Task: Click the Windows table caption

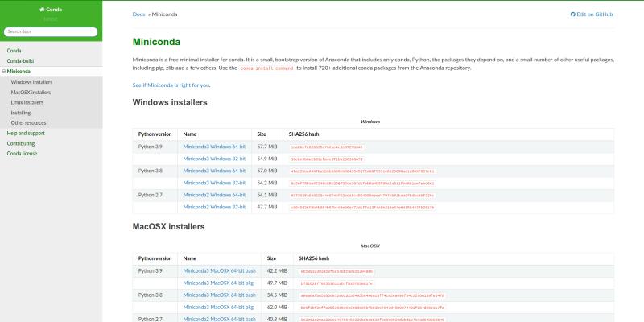Action: (x=370, y=122)
